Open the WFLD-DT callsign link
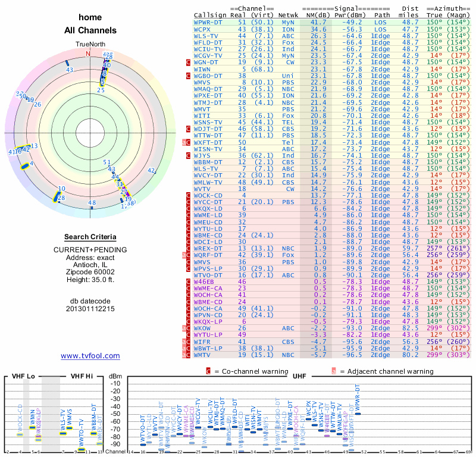476x457 pixels. 208,43
